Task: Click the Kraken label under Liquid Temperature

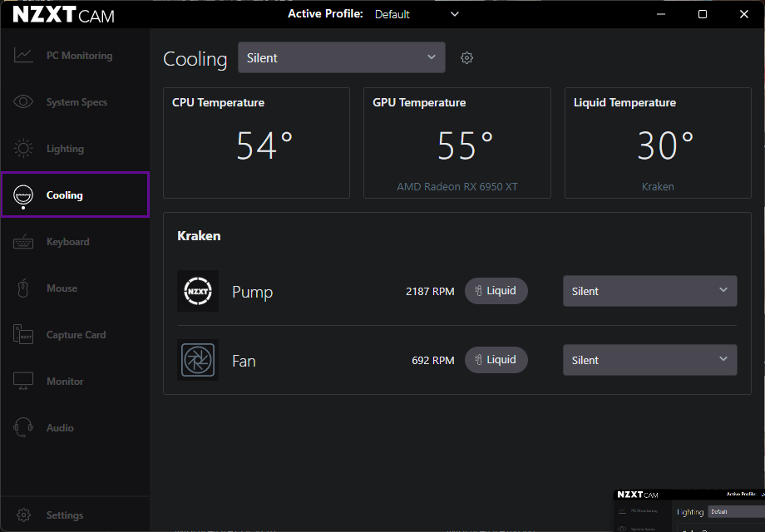Action: click(658, 187)
